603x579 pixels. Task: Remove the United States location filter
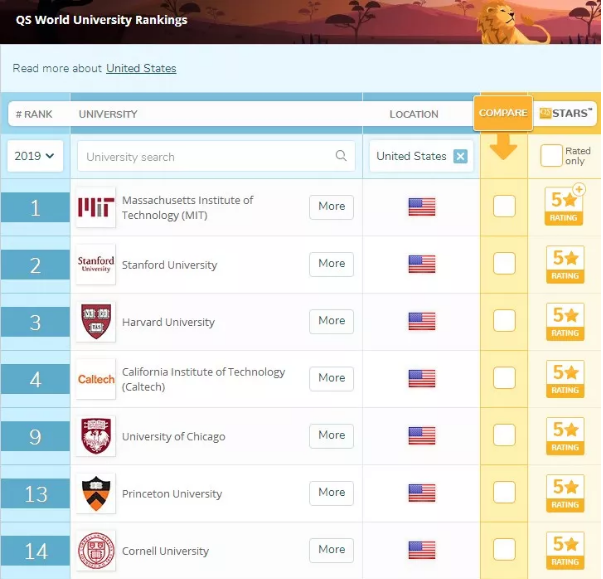click(x=460, y=156)
